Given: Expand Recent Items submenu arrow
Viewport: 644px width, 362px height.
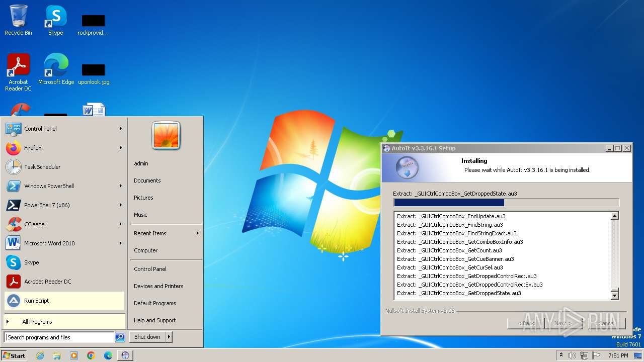Looking at the screenshot, I should click(x=198, y=233).
